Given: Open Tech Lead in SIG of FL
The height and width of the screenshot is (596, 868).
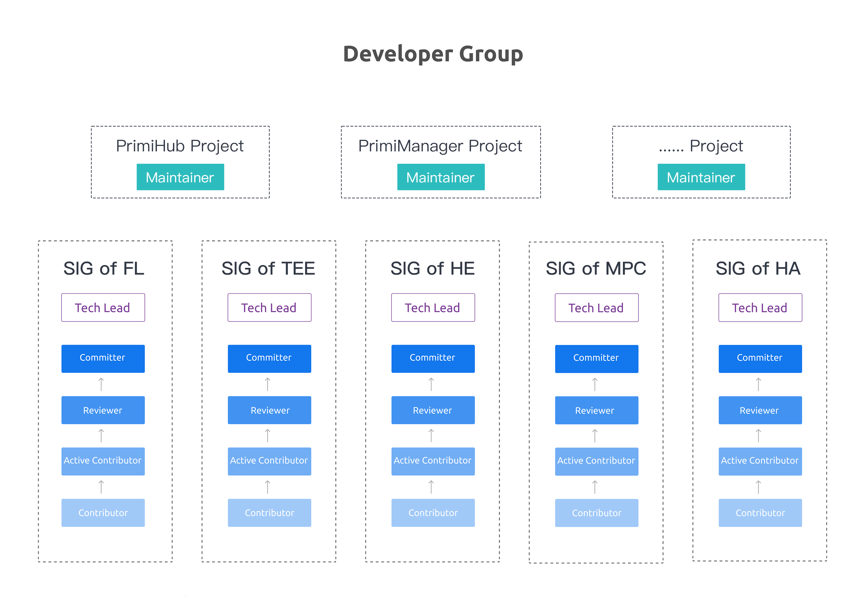Looking at the screenshot, I should (x=103, y=307).
